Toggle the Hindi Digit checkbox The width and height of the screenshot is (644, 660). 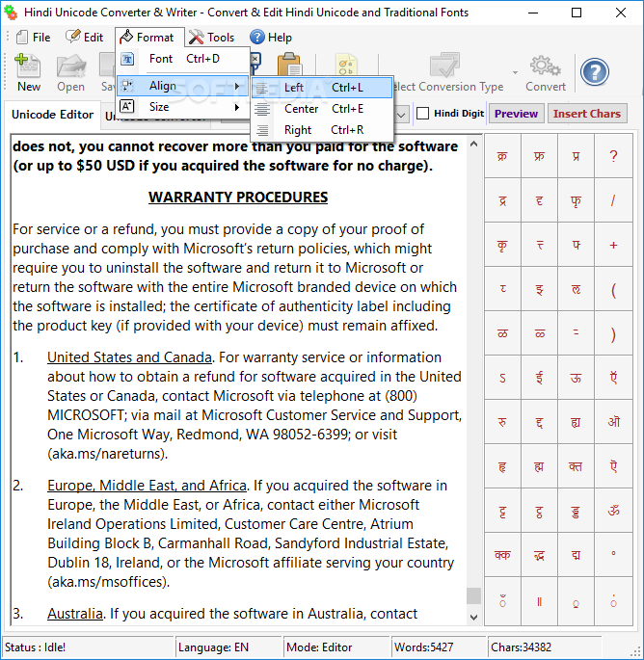coord(423,114)
